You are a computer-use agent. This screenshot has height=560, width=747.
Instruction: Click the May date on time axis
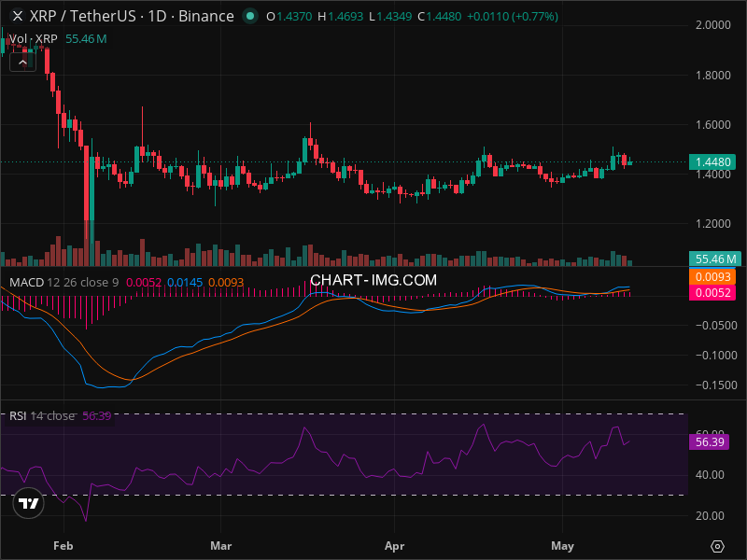point(562,546)
